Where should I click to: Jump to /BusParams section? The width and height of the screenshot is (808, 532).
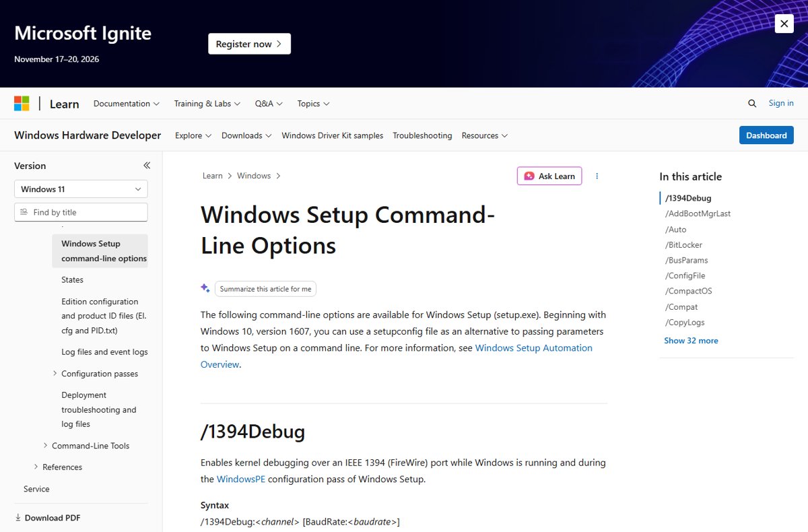pyautogui.click(x=686, y=261)
